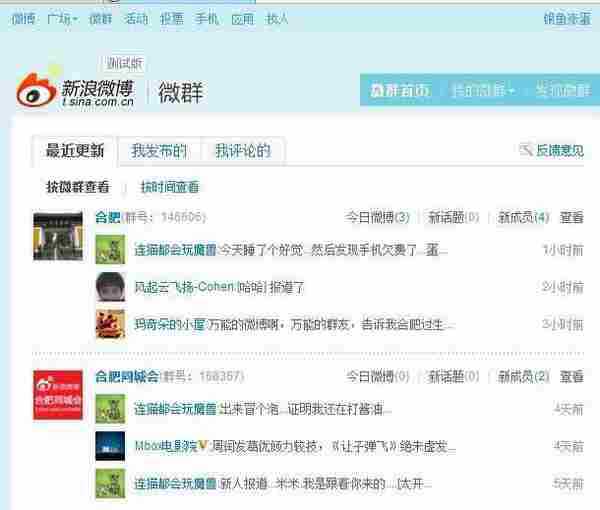The height and width of the screenshot is (510, 600).
Task: Click 玛奇朵的小屋's avatar icon
Action: pos(109,324)
